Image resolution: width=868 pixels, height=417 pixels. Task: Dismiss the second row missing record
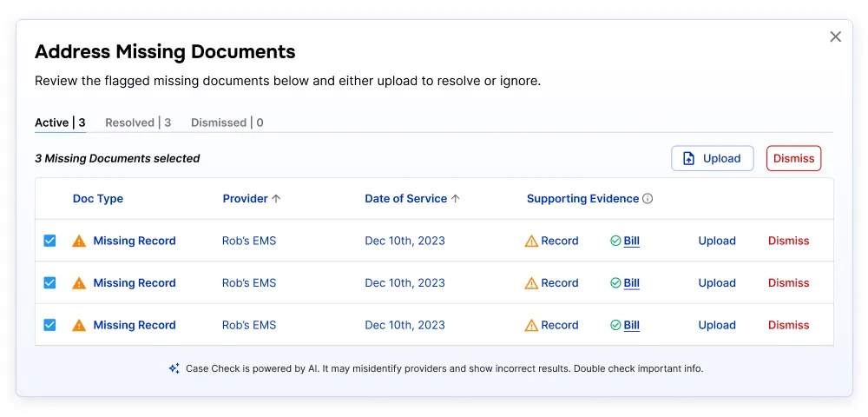[x=788, y=283]
